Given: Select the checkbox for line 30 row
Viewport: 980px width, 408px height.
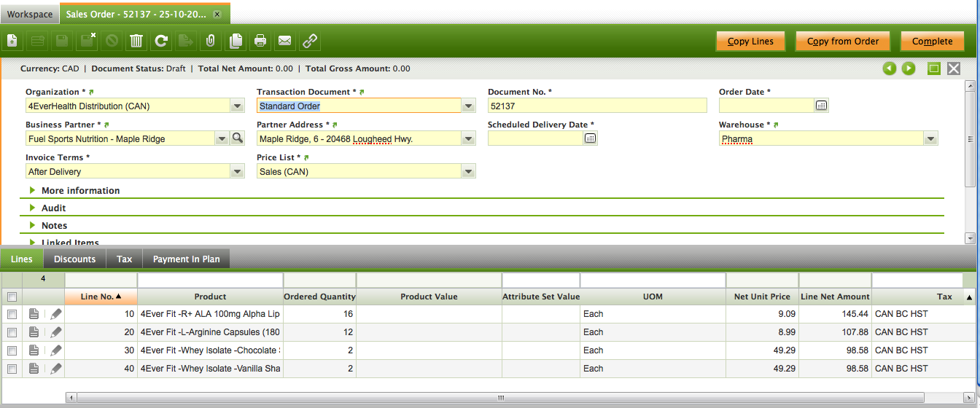Looking at the screenshot, I should coord(12,350).
